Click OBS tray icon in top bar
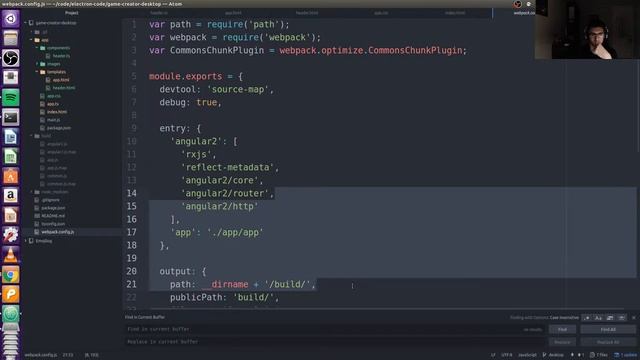 (x=518, y=4)
